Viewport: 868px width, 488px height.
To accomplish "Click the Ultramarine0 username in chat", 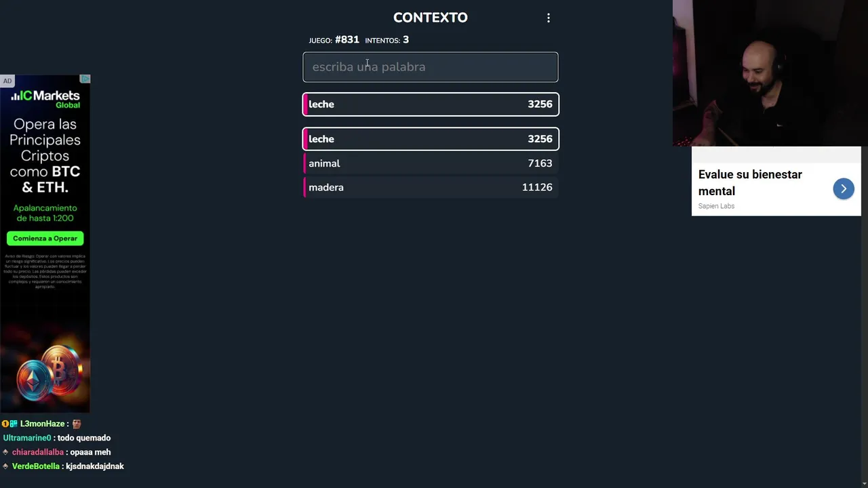I will [x=27, y=438].
